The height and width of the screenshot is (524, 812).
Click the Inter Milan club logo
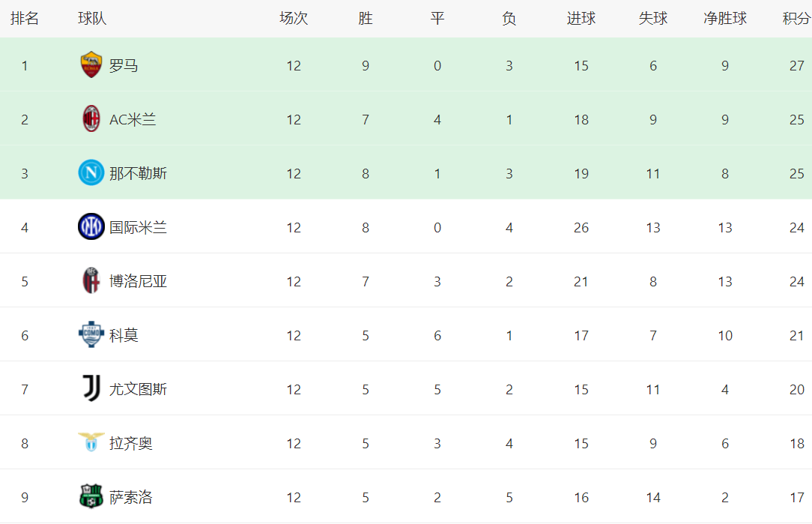pyautogui.click(x=91, y=227)
